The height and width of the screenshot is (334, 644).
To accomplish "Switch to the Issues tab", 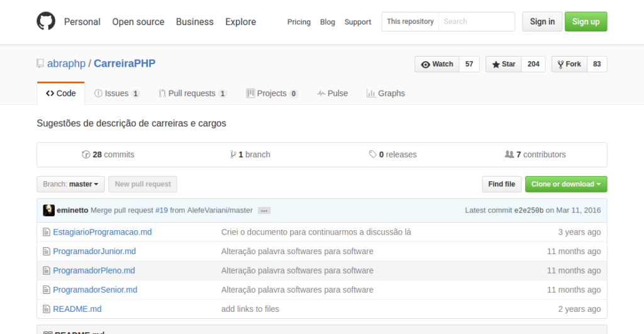I will (x=116, y=93).
